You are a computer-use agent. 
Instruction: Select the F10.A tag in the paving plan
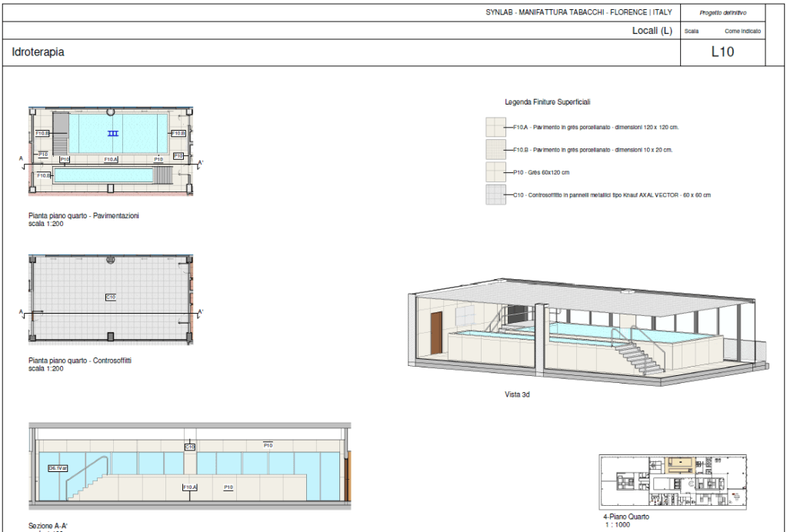click(111, 159)
